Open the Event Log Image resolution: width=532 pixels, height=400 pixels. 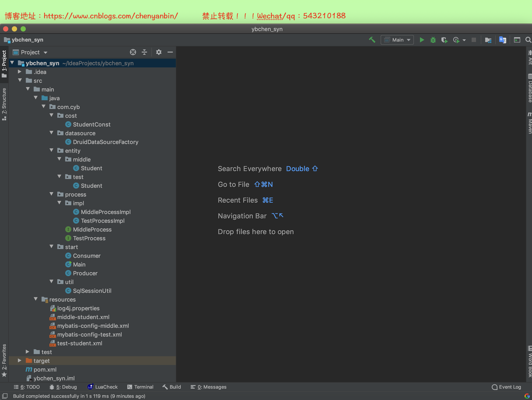pos(506,387)
